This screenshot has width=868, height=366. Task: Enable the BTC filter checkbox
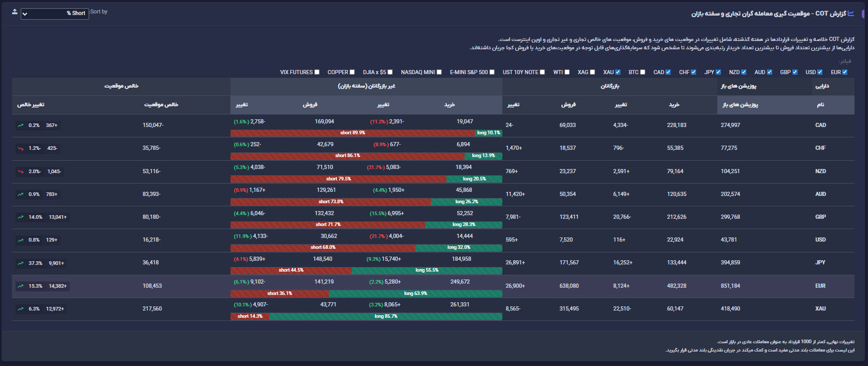643,72
